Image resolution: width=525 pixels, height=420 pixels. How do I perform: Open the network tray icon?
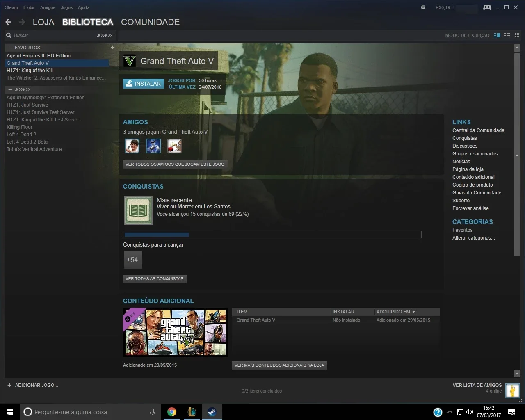460,412
